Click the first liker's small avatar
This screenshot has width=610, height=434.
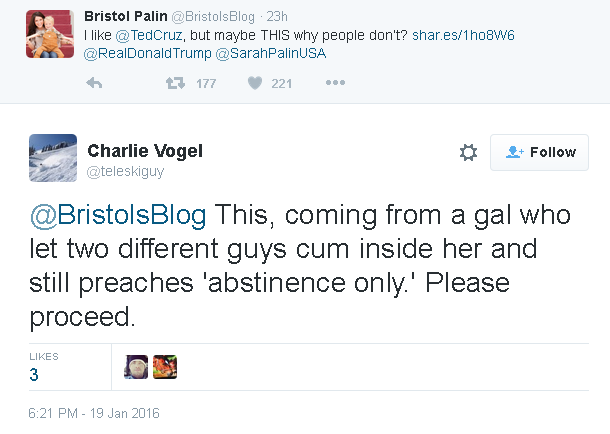coord(136,366)
